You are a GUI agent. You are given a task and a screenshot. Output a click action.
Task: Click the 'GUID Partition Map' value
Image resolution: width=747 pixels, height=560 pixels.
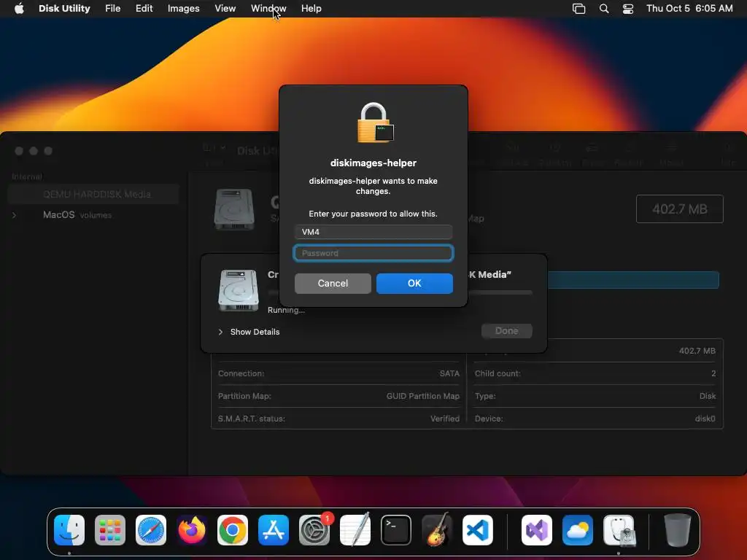(x=423, y=396)
